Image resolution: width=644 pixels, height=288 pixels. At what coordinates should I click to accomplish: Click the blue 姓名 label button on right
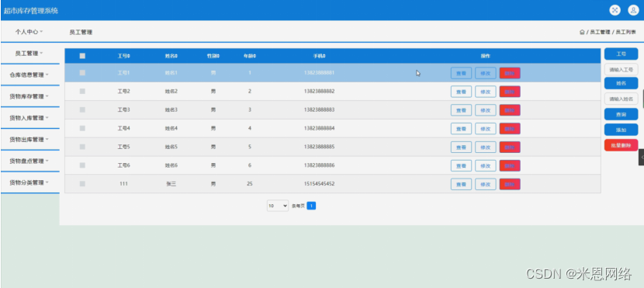tap(621, 83)
